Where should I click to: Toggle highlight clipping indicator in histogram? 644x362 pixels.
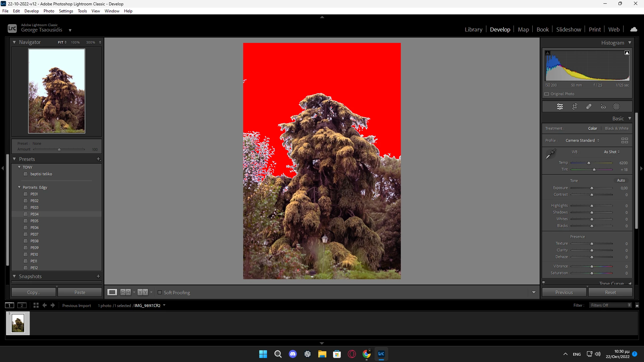point(627,53)
